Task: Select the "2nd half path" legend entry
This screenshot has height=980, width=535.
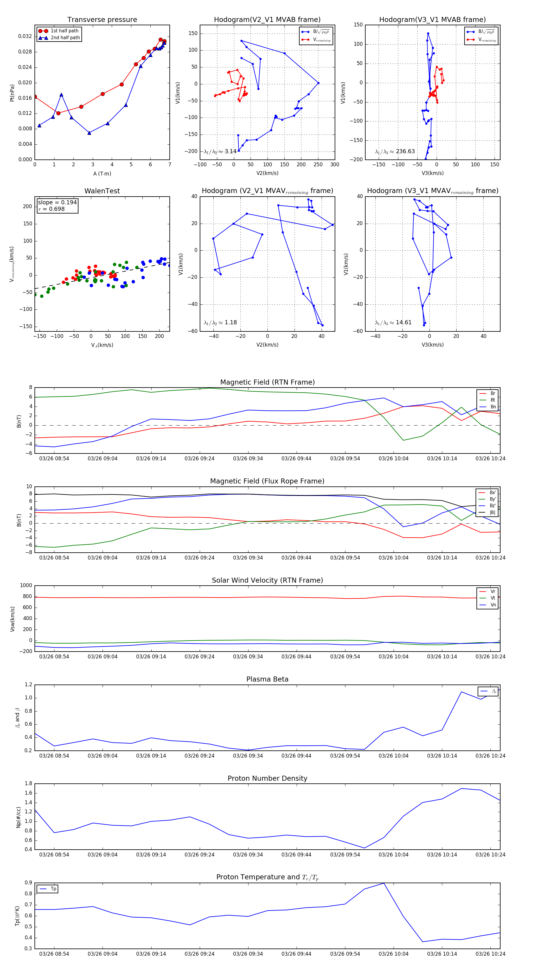Action: click(x=59, y=38)
